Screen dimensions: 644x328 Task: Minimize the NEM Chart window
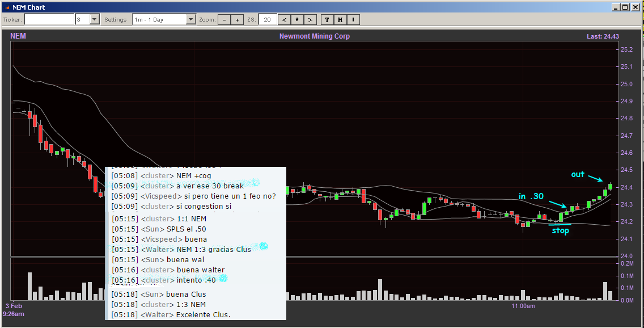[616, 7]
